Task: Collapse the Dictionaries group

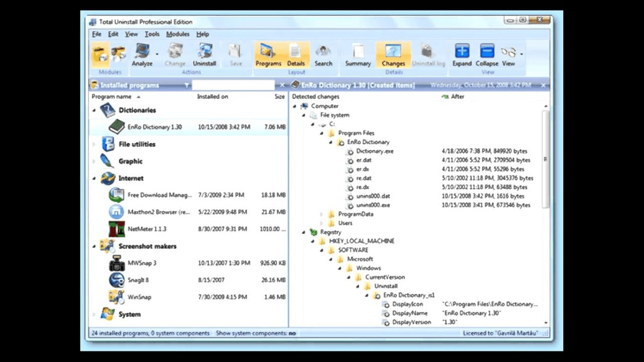Action: (x=94, y=110)
